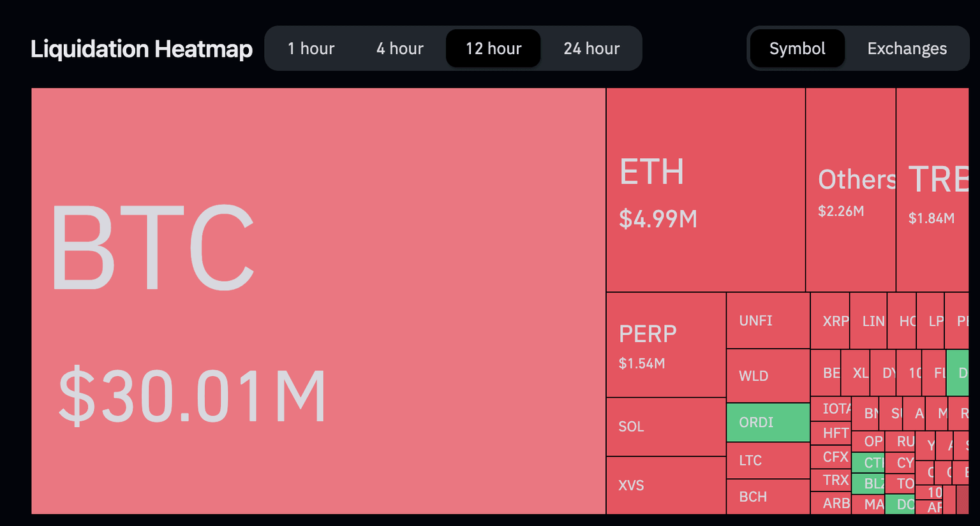Image resolution: width=980 pixels, height=526 pixels.
Task: Toggle heatmap to Exchanges view
Action: pos(907,48)
